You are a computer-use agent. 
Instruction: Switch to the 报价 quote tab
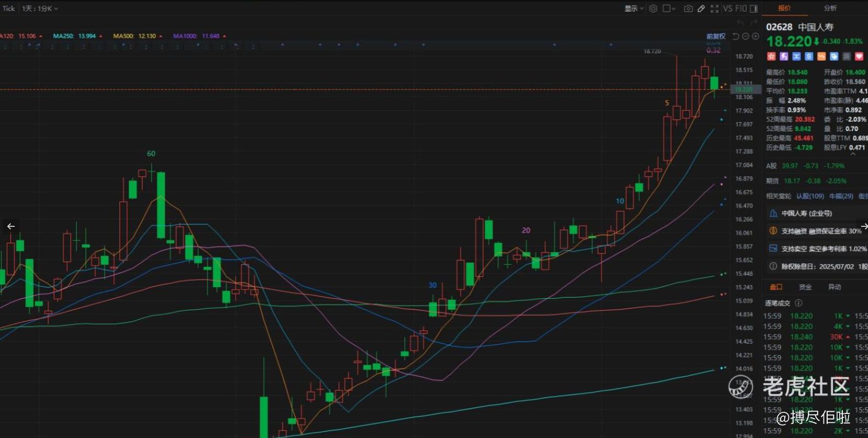click(x=784, y=8)
